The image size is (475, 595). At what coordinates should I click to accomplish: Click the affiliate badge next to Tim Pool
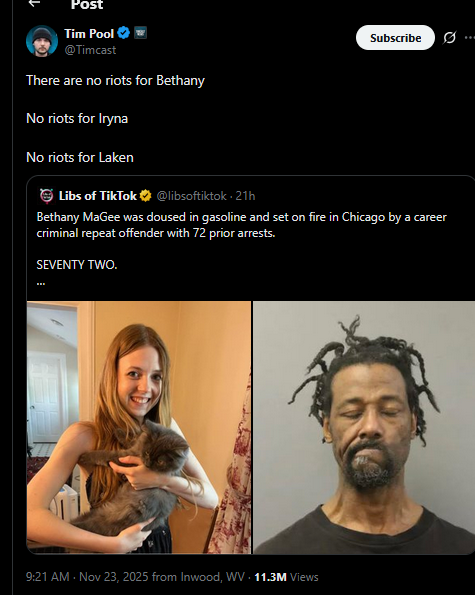140,33
